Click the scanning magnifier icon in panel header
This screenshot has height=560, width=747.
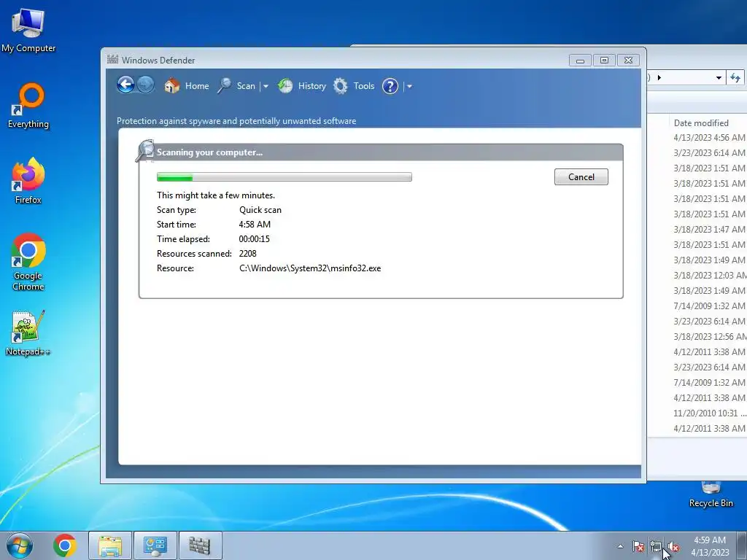point(145,150)
